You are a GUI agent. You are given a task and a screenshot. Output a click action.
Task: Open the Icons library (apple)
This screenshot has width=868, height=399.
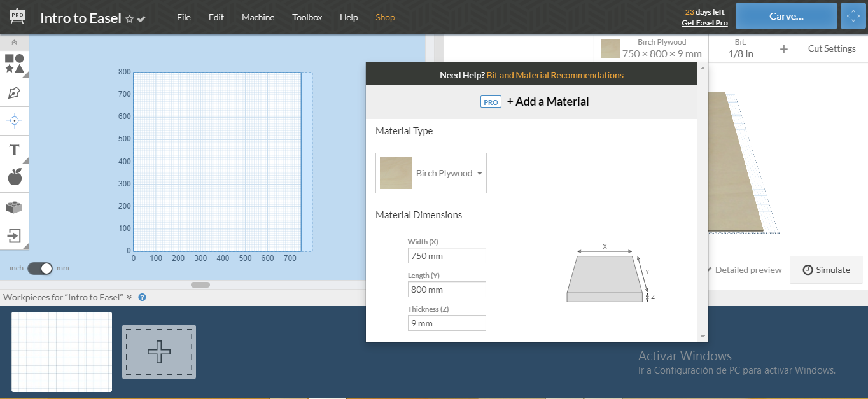15,178
